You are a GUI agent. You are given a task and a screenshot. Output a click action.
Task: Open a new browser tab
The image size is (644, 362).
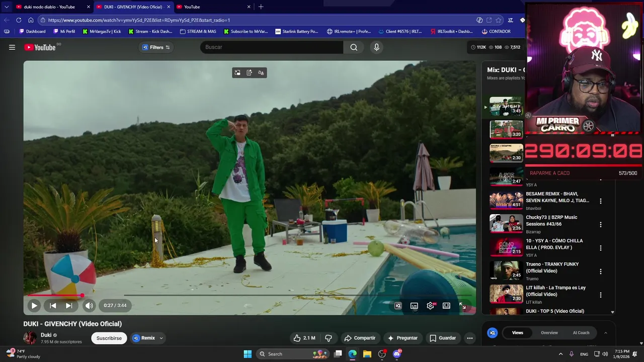[x=261, y=7]
